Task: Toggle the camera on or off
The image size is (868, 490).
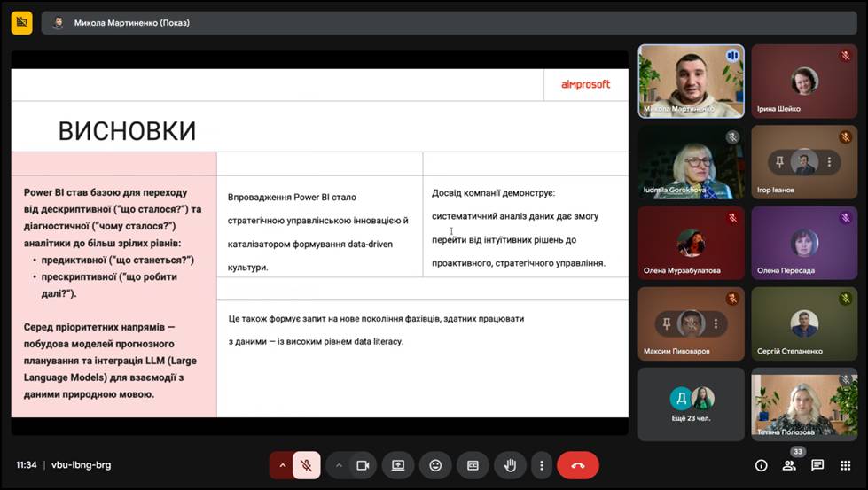Action: (362, 465)
